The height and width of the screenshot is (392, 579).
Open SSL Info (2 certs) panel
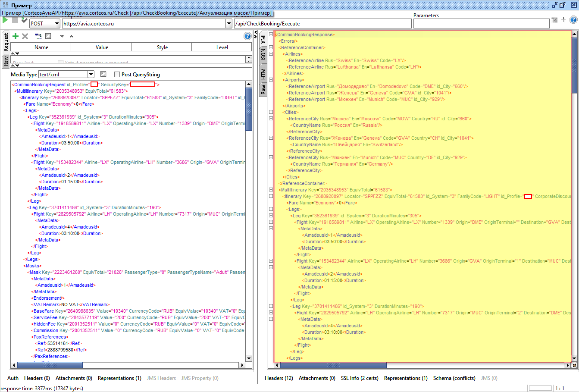pyautogui.click(x=360, y=378)
